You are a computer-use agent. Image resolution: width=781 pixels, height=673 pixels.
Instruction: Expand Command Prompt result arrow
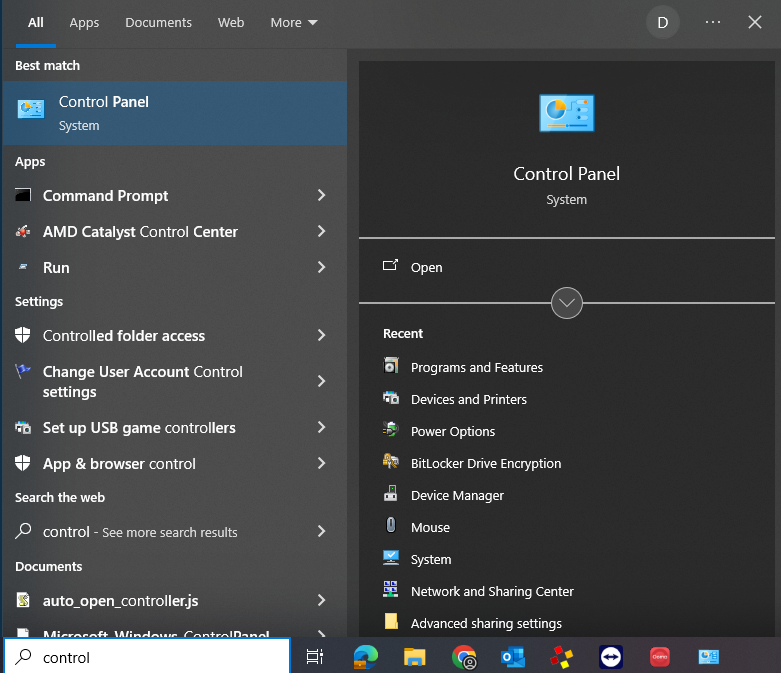coord(321,195)
